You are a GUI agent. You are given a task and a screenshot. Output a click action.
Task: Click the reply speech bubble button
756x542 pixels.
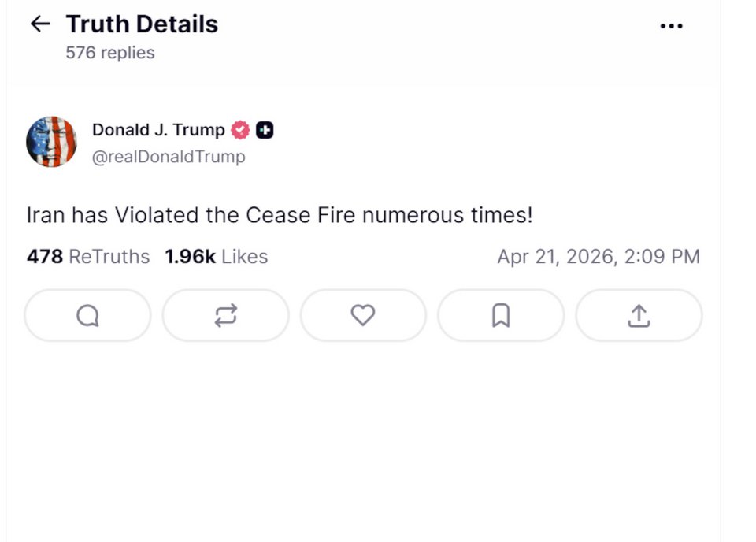pyautogui.click(x=87, y=316)
